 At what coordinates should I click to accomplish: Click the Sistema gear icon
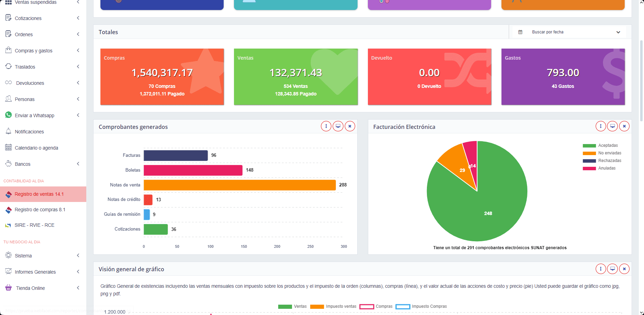click(x=9, y=255)
